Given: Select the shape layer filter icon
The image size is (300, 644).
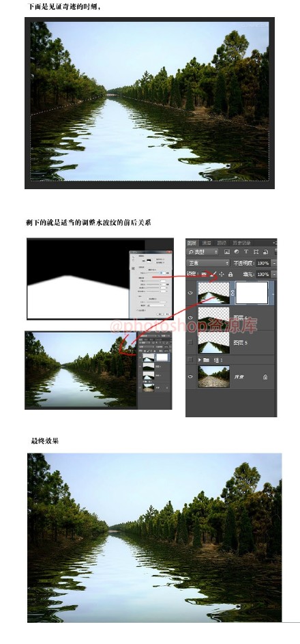Looking at the screenshot, I should [x=256, y=251].
